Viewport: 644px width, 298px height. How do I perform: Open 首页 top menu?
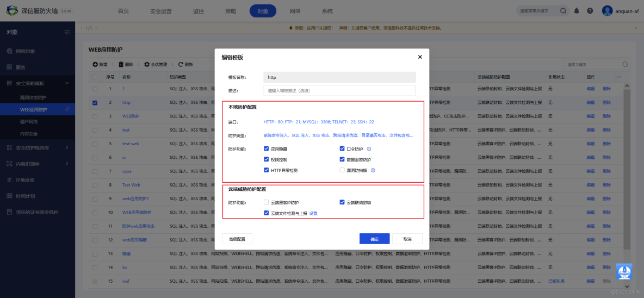(123, 11)
